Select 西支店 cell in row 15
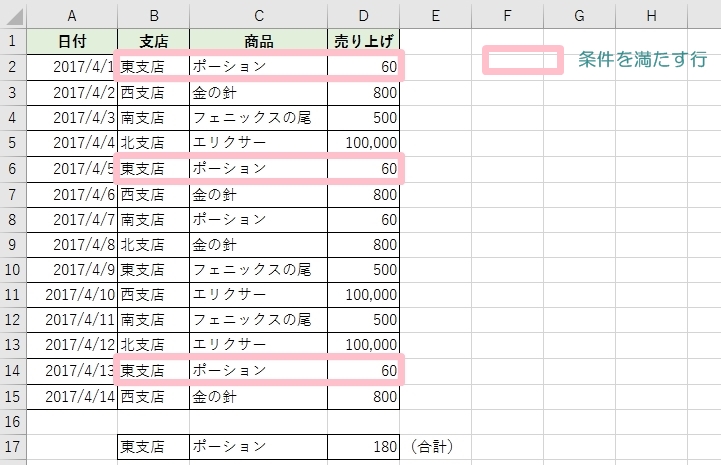 tap(154, 397)
